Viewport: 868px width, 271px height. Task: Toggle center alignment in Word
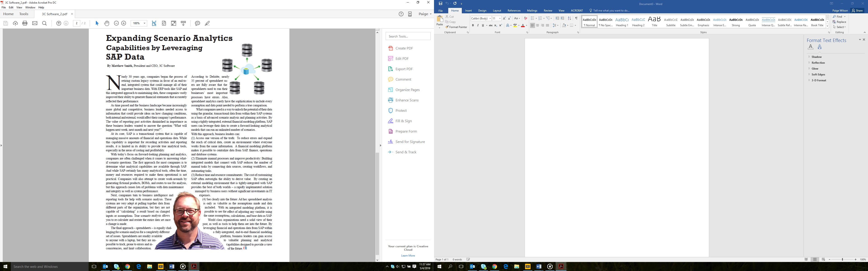tap(538, 25)
